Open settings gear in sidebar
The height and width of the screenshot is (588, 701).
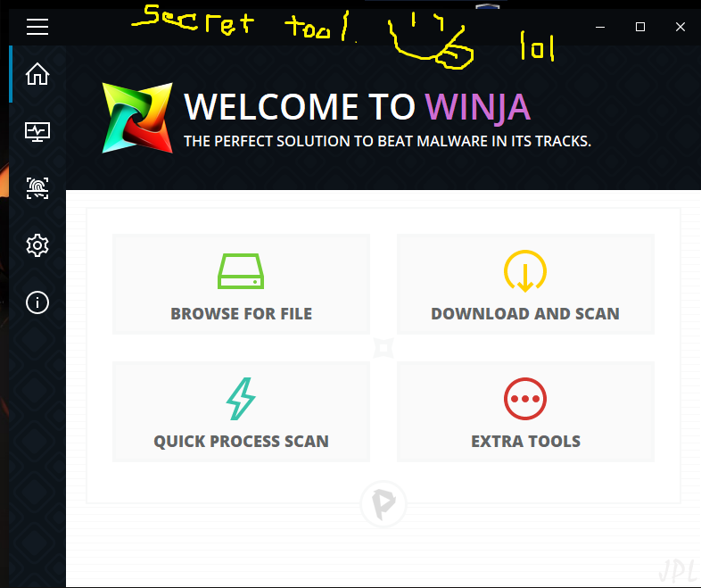(x=37, y=245)
